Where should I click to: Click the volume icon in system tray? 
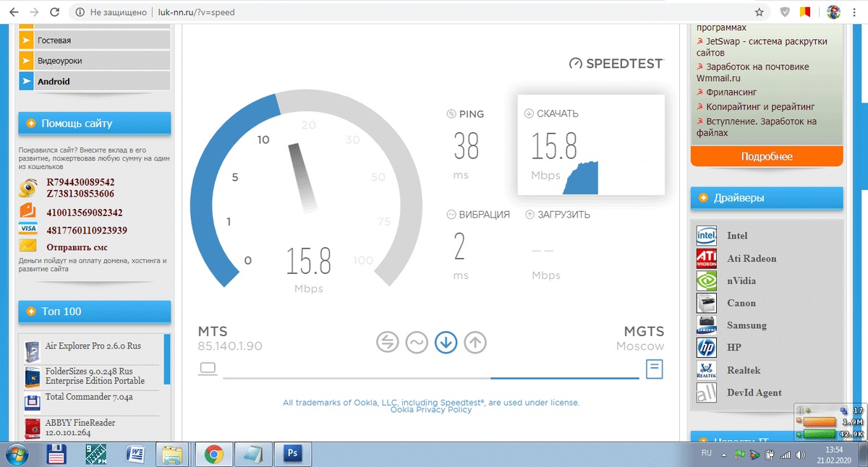coord(800,455)
